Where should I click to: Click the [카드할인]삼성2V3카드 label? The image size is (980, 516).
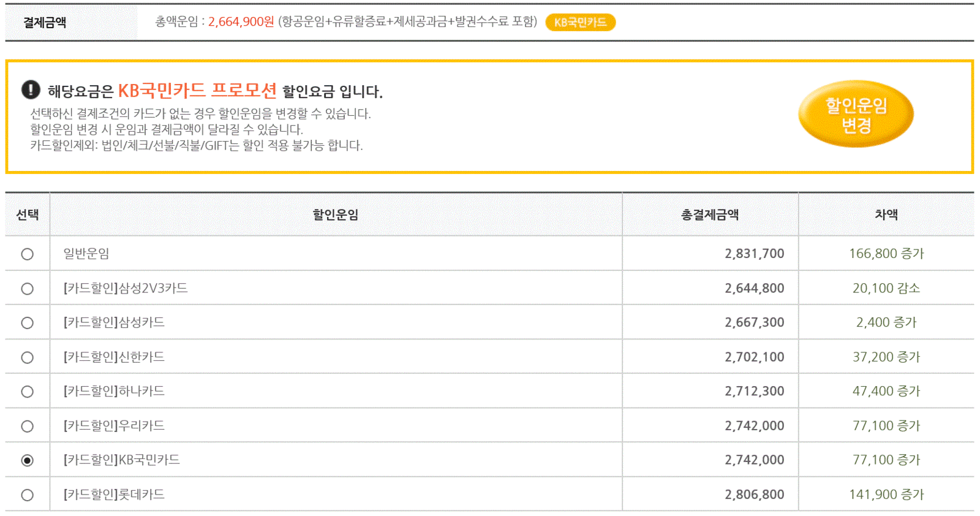(126, 288)
